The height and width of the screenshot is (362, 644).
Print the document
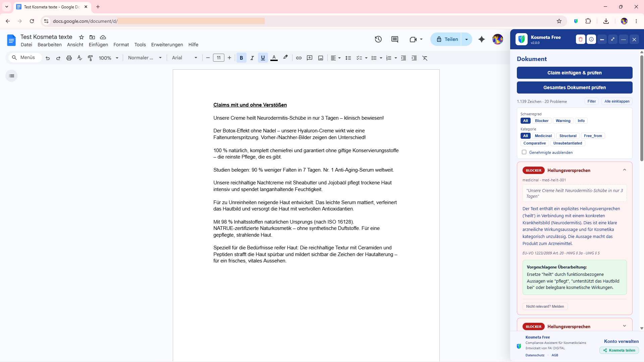[x=69, y=58]
